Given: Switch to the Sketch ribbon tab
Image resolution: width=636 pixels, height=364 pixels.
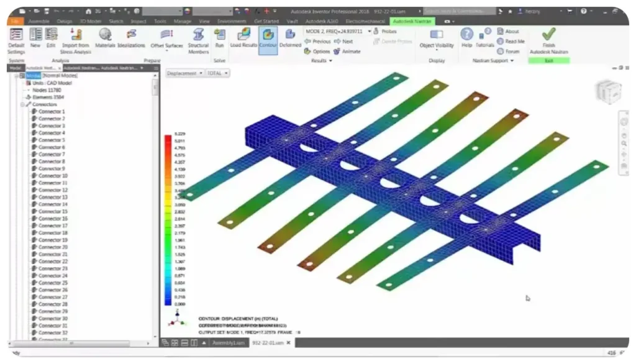Looking at the screenshot, I should 116,21.
